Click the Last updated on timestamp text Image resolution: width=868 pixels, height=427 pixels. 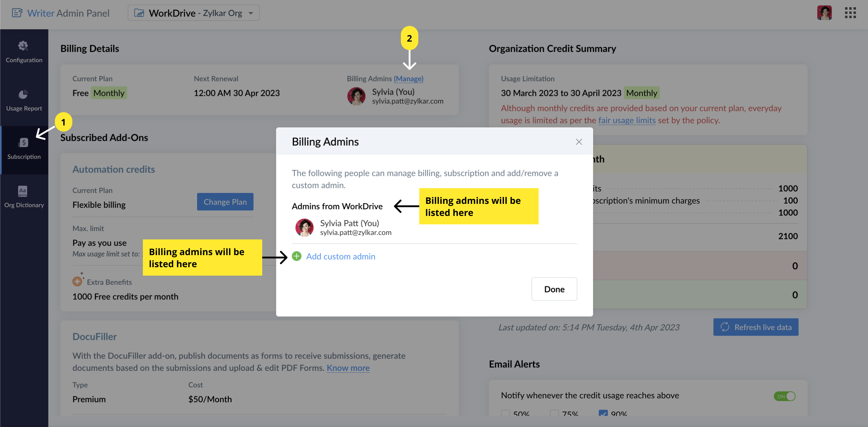click(x=589, y=327)
